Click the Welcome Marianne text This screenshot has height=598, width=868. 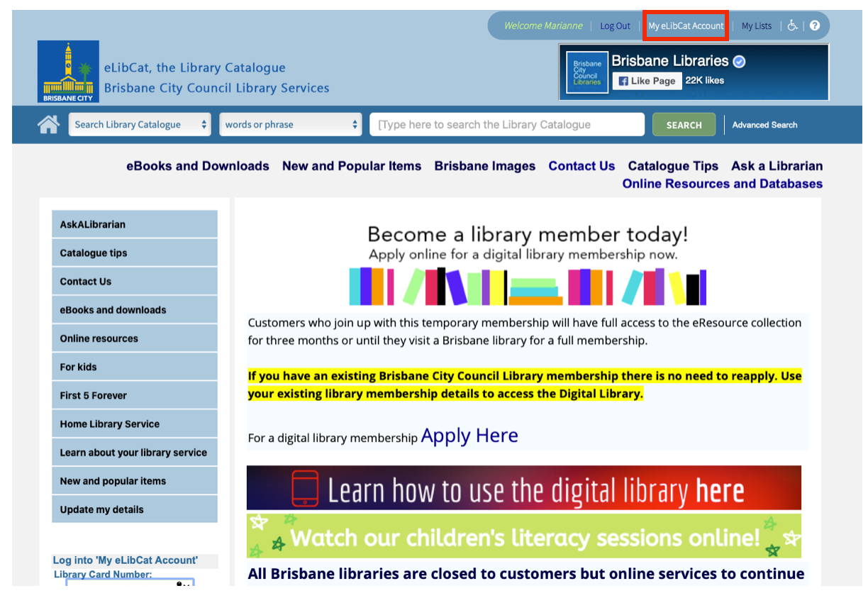543,26
